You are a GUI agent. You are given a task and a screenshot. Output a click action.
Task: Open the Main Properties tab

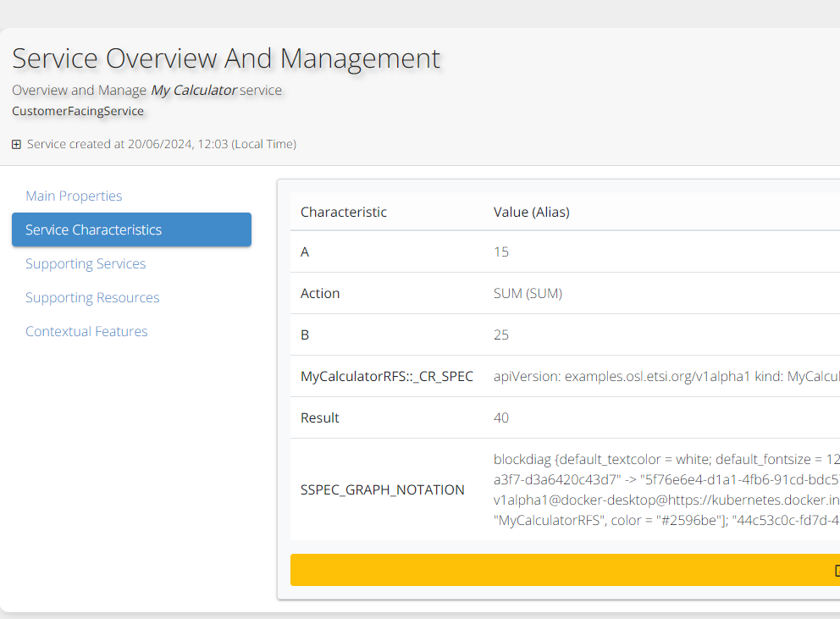pyautogui.click(x=74, y=196)
